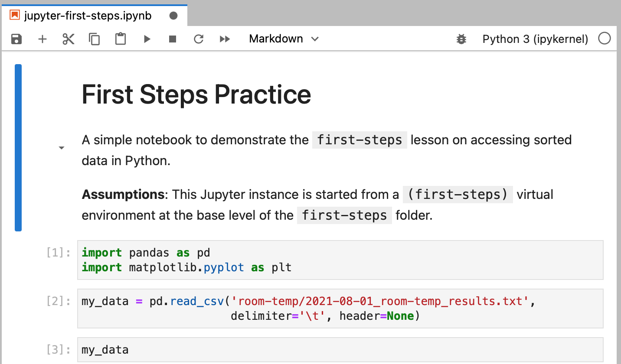Click in the my_data code cell

[340, 350]
